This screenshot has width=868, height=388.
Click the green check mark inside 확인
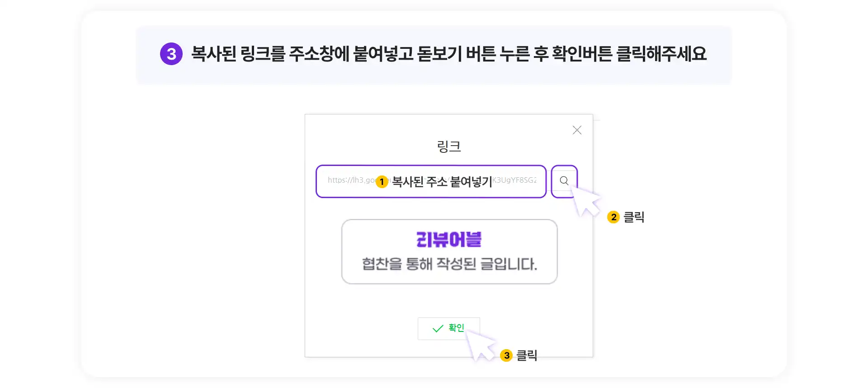click(438, 329)
